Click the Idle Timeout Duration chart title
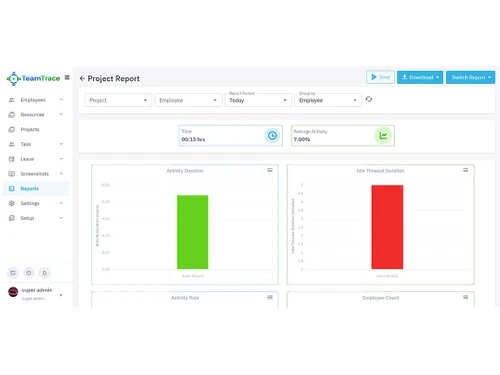This screenshot has height=375, width=500. pos(380,171)
